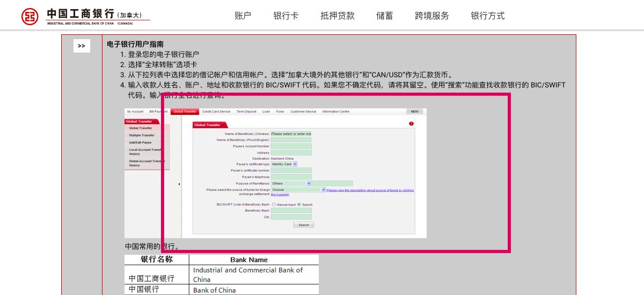Select the Manual Input radio button
This screenshot has height=295, width=644.
274,204
